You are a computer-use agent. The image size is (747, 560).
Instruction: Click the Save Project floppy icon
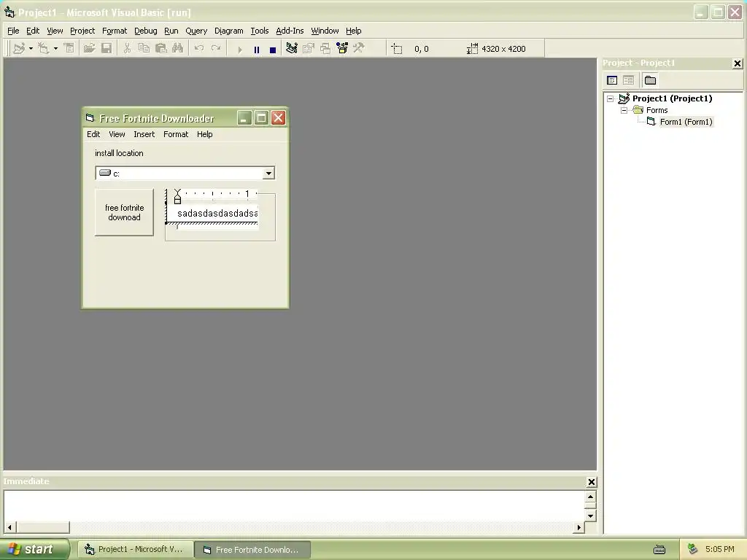tap(107, 49)
